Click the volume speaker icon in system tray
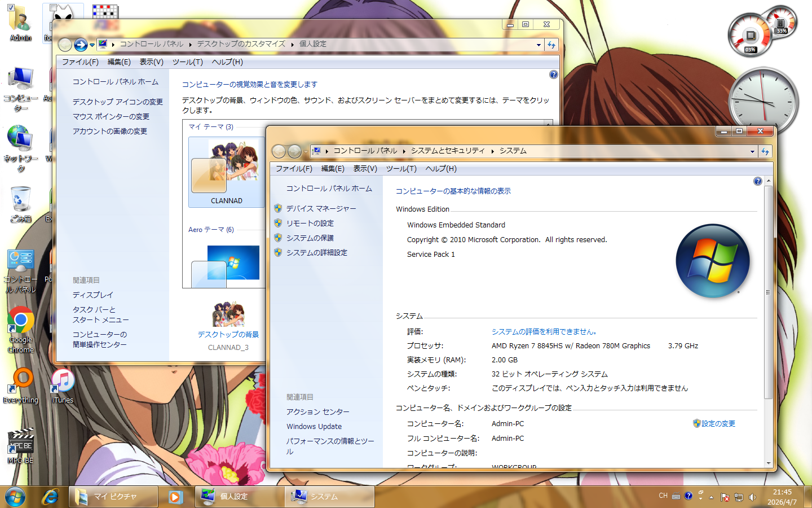 [752, 497]
